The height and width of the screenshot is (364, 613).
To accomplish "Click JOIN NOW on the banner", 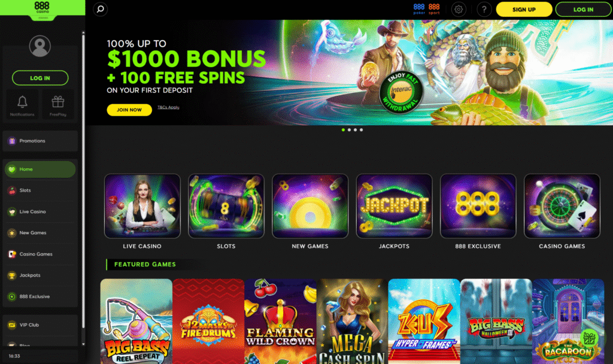I will tap(129, 110).
